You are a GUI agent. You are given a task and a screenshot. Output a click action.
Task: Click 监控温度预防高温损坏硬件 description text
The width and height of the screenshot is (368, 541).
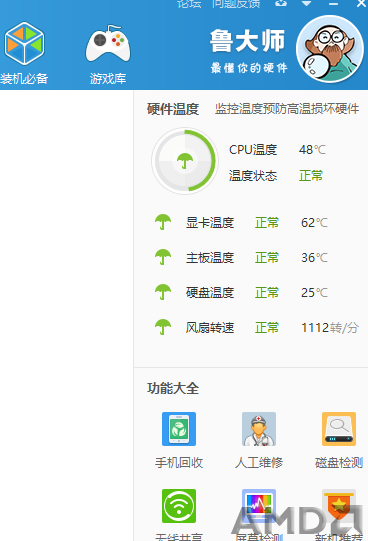coord(287,109)
